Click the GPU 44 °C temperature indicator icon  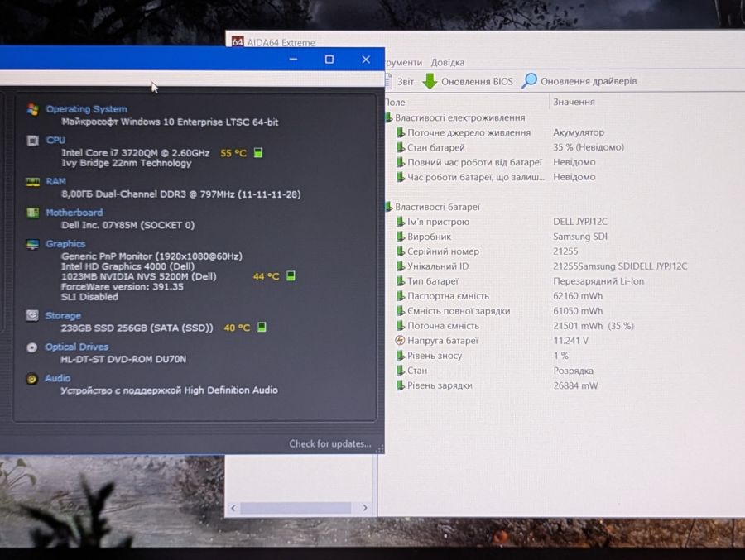tap(291, 276)
